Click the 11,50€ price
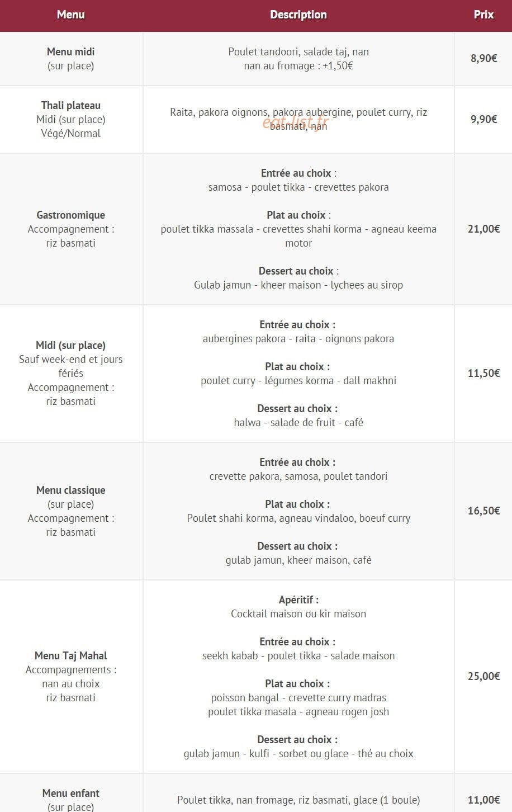Viewport: 512px width, 812px height. 483,373
